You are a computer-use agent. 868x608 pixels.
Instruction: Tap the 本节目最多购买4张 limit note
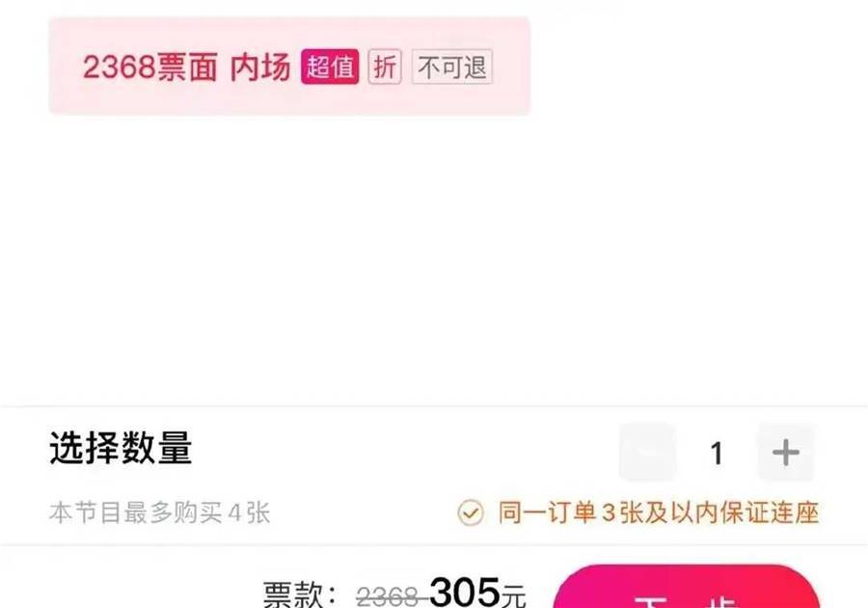coord(159,512)
